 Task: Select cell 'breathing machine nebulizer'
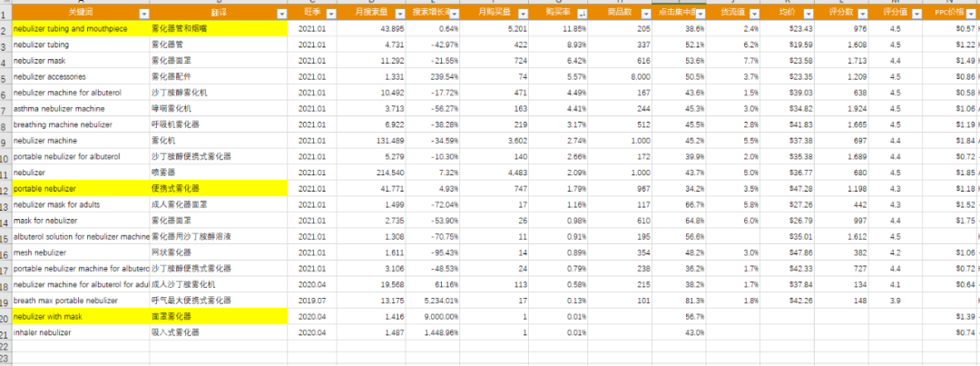(x=81, y=124)
